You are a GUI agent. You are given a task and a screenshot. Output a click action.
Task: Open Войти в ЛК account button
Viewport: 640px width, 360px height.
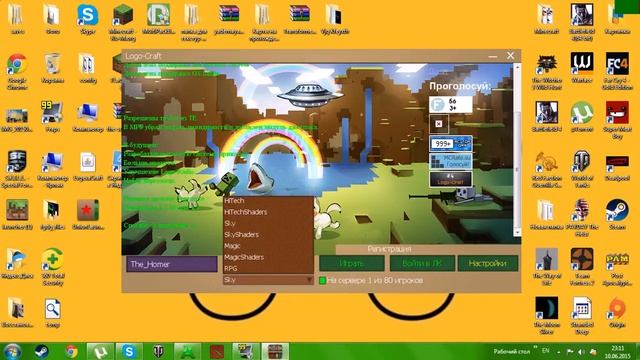coord(422,263)
